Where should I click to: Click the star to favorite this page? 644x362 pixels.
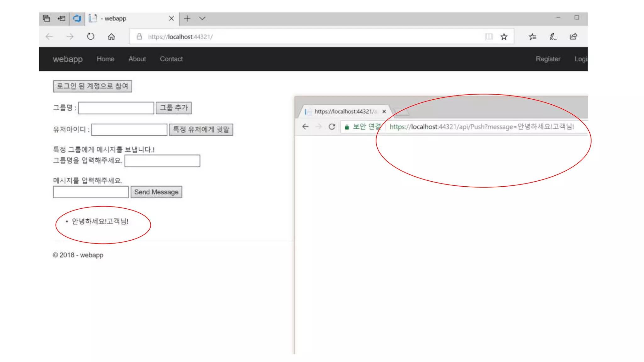tap(504, 37)
